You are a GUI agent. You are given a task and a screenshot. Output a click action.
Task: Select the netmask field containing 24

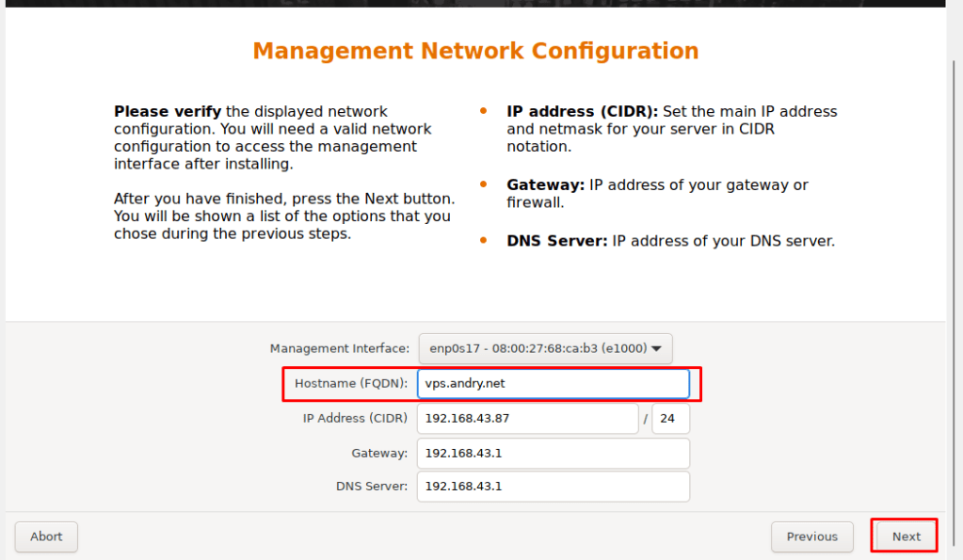point(670,418)
